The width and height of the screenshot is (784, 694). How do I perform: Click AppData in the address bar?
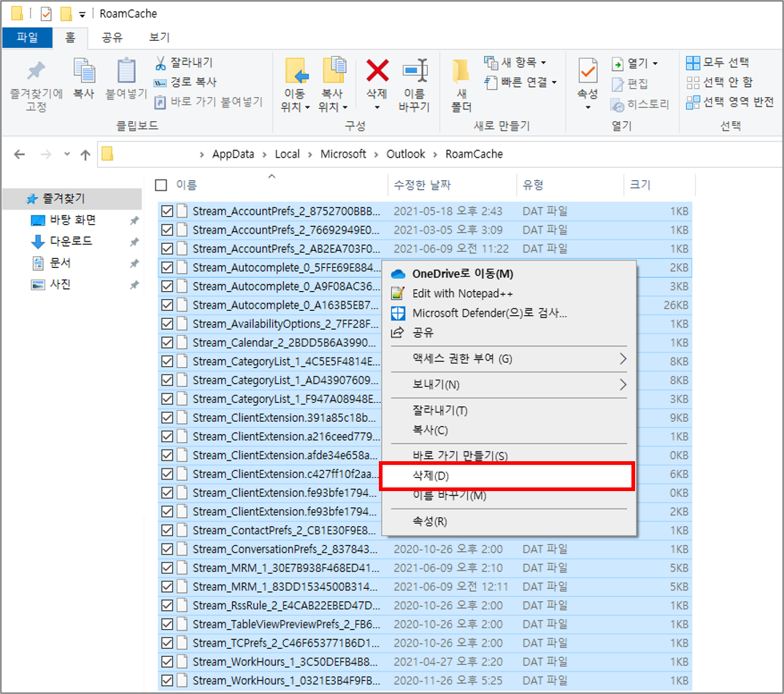(x=233, y=154)
